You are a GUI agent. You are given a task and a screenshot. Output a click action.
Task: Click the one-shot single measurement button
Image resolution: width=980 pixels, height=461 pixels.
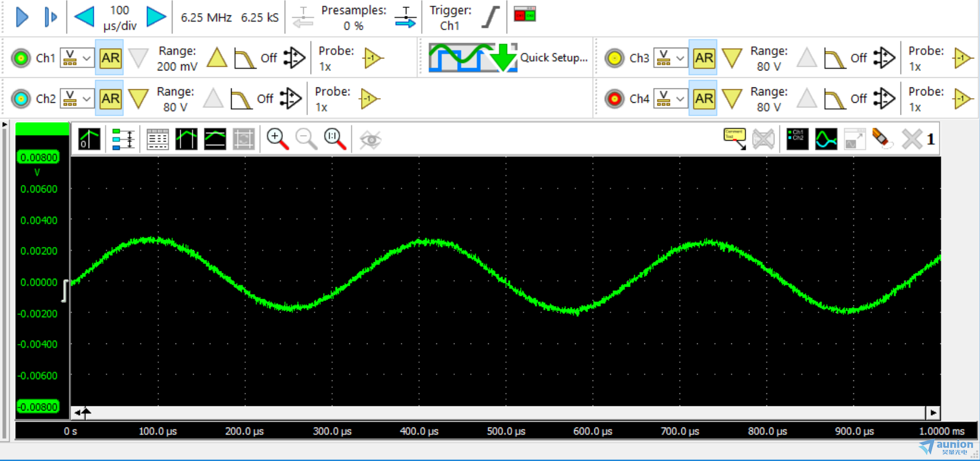[x=51, y=17]
